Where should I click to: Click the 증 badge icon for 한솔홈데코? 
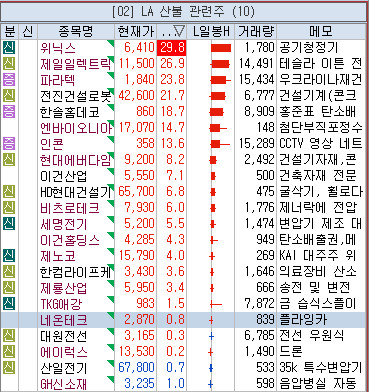pos(9,111)
